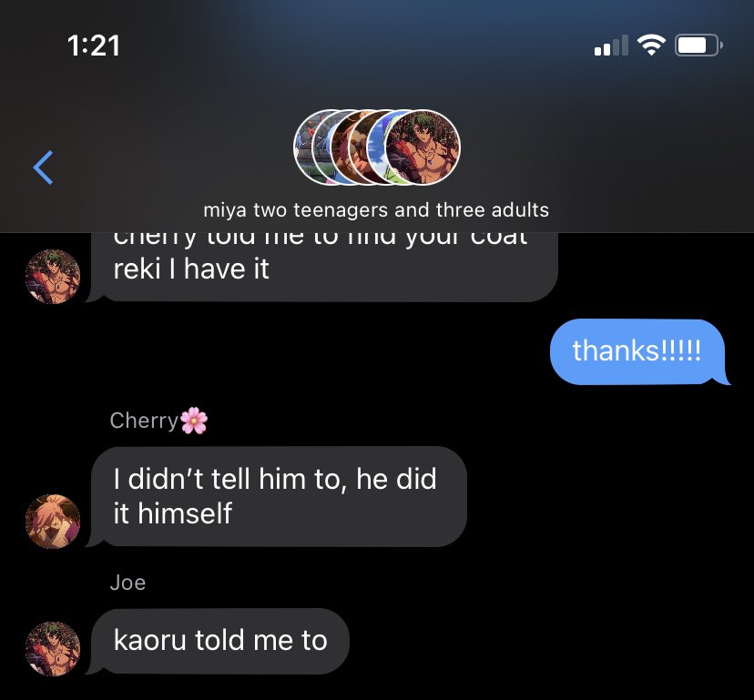Screen dimensions: 754x700
Task: Tap Cherry's avatar next to her message
Action: click(53, 522)
